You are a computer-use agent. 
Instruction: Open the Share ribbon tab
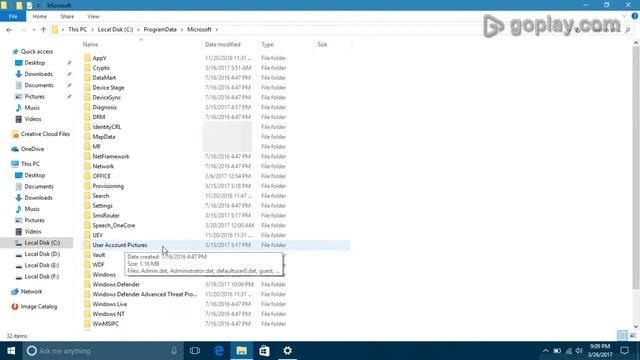coord(67,16)
